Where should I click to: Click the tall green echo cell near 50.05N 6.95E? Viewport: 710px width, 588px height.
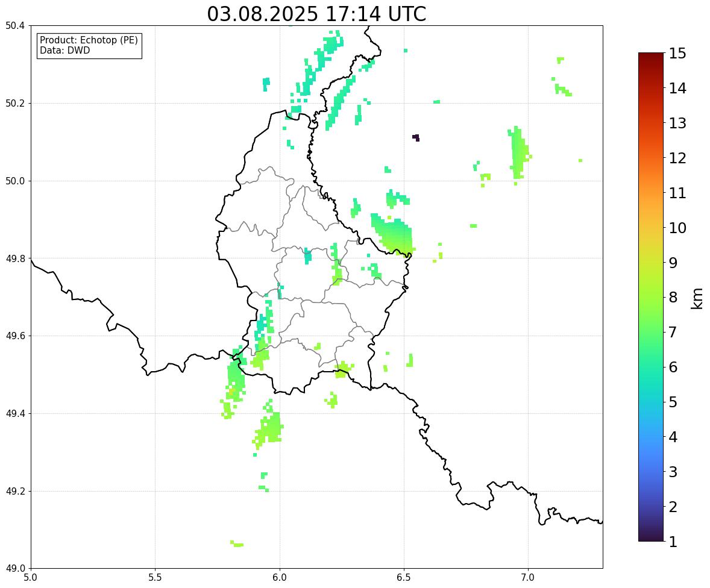(x=519, y=154)
